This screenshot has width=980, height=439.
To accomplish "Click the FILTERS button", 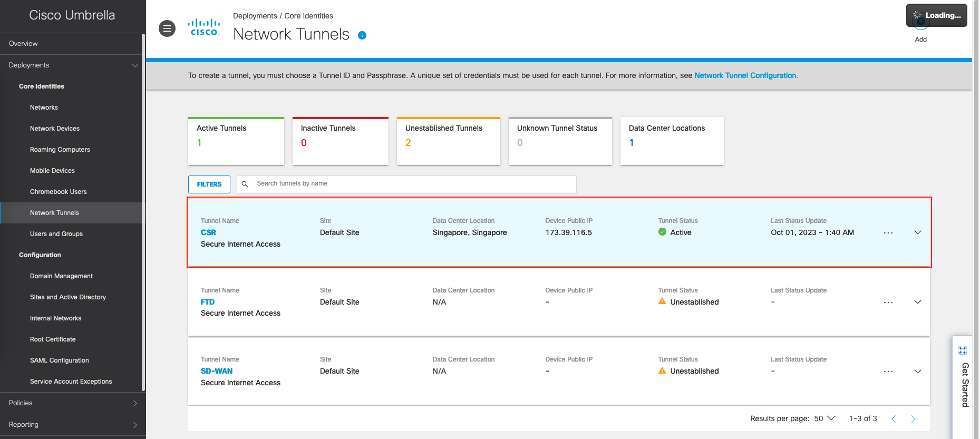I will [x=209, y=184].
